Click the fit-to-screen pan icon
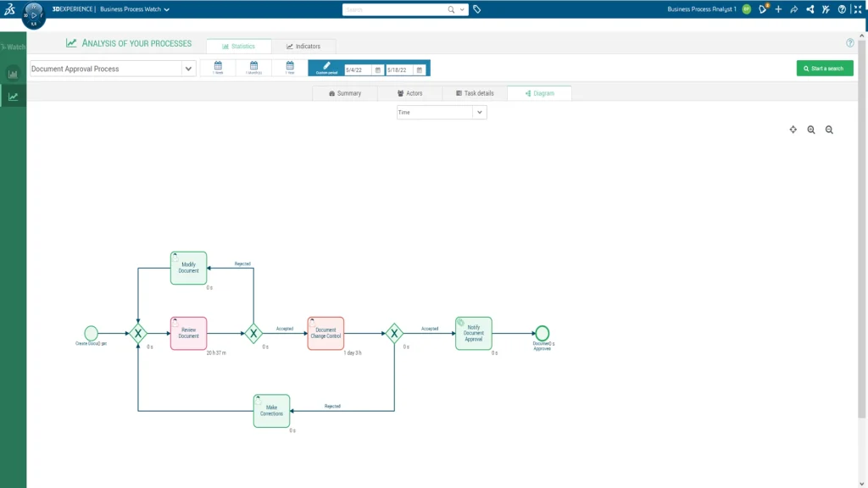This screenshot has height=488, width=868. click(793, 130)
